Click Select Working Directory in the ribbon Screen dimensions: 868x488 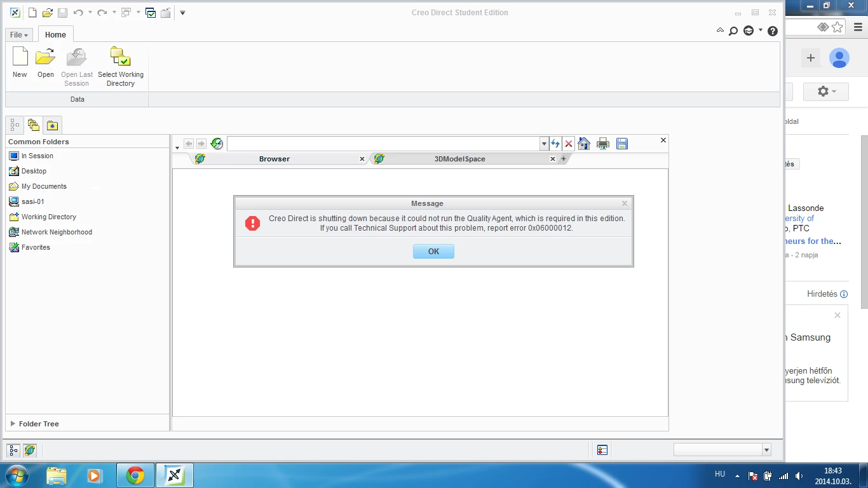pyautogui.click(x=121, y=67)
